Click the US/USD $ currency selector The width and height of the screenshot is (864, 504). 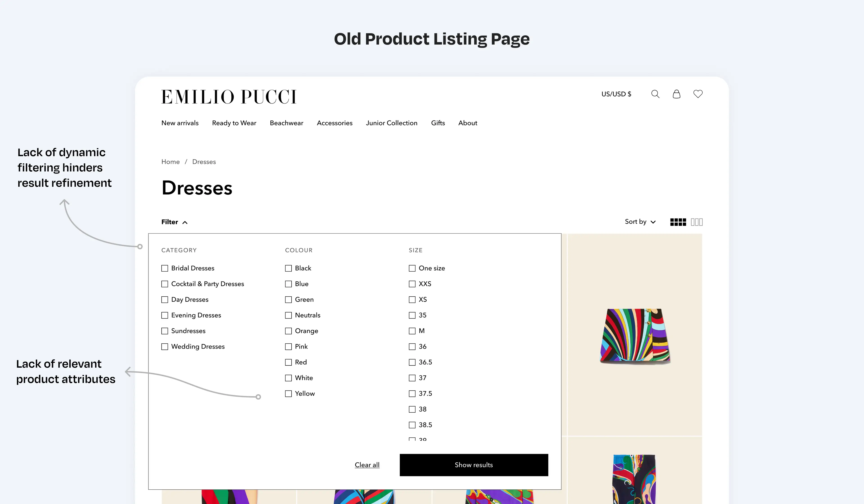(616, 94)
